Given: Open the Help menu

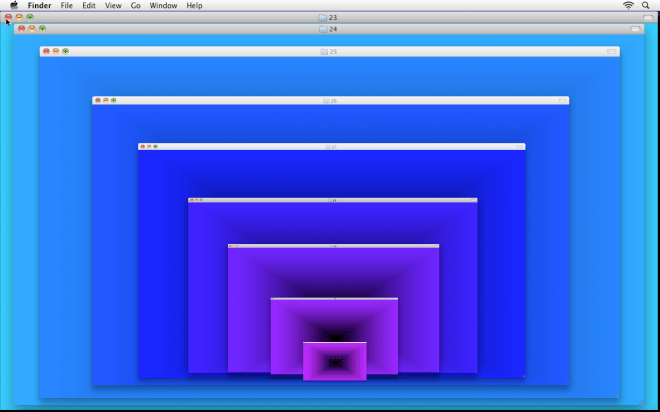Looking at the screenshot, I should 194,6.
